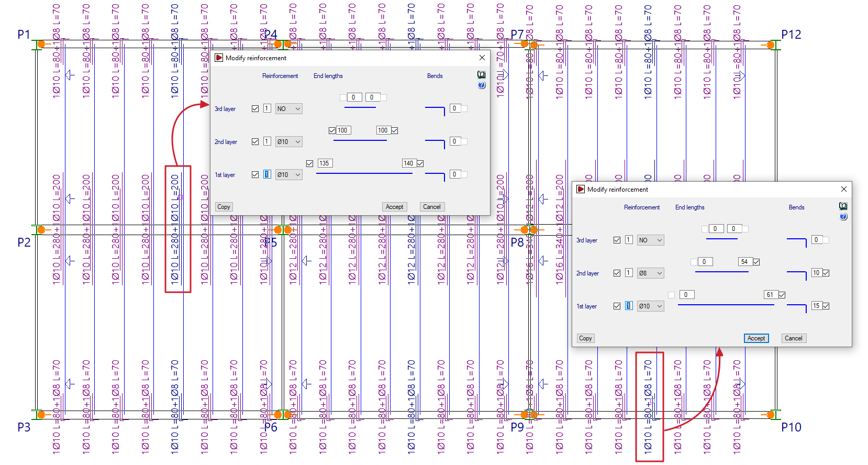The height and width of the screenshot is (465, 868).
Task: Click 2nd layer bar count field in left dialog
Action: 267,141
